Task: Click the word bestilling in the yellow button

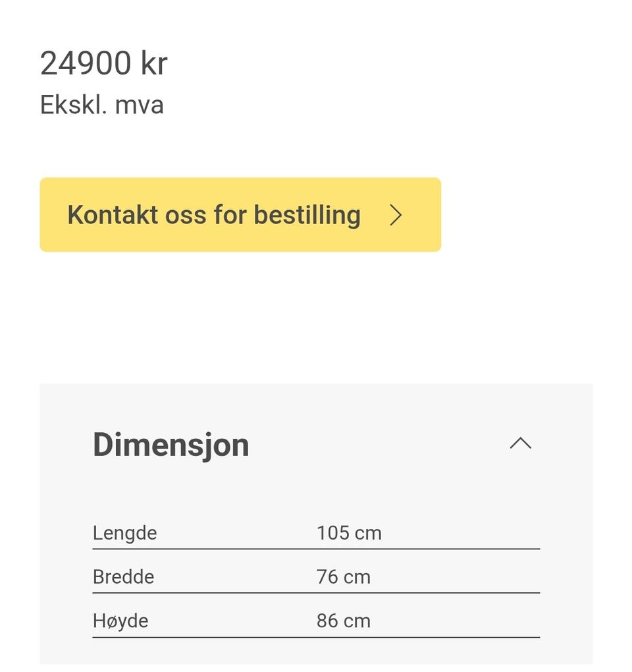Action: point(307,215)
